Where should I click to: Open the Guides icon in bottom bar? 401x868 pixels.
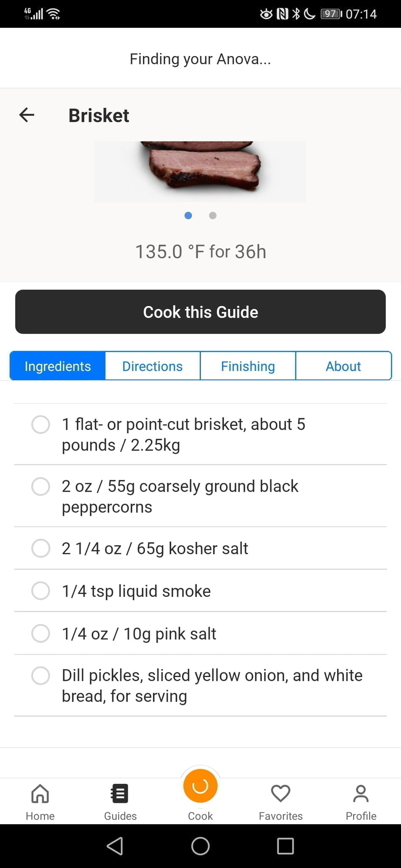click(x=120, y=794)
